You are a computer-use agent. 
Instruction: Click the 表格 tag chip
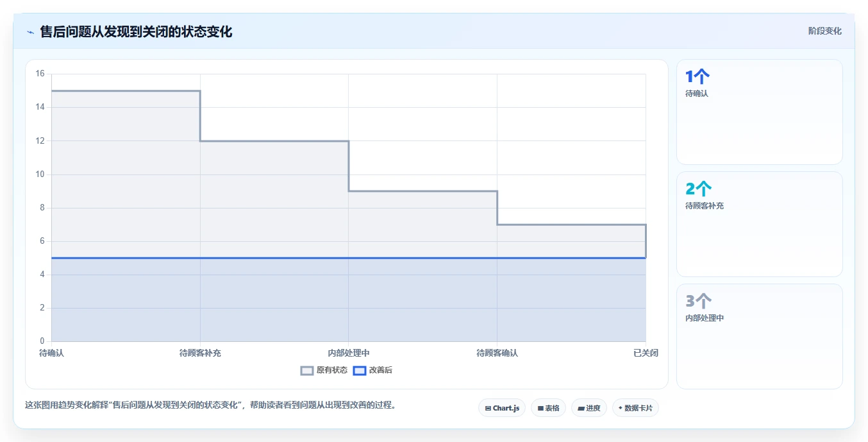tap(548, 408)
